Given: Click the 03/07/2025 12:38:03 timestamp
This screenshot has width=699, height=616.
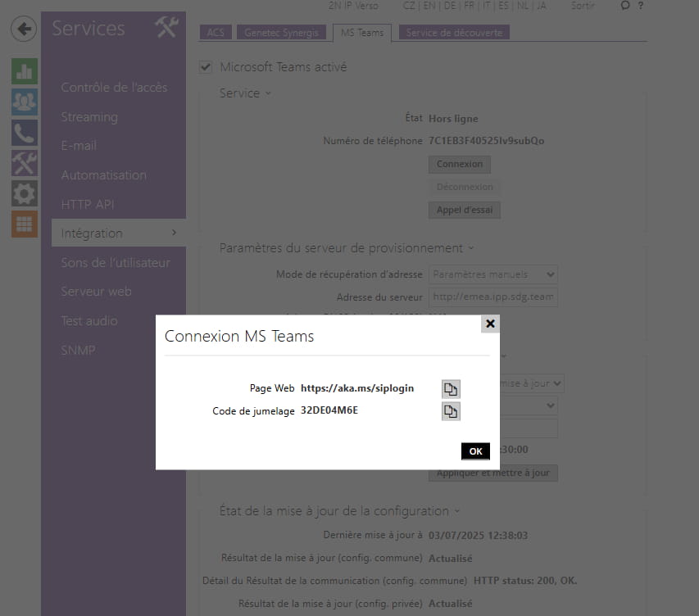Looking at the screenshot, I should (x=478, y=536).
